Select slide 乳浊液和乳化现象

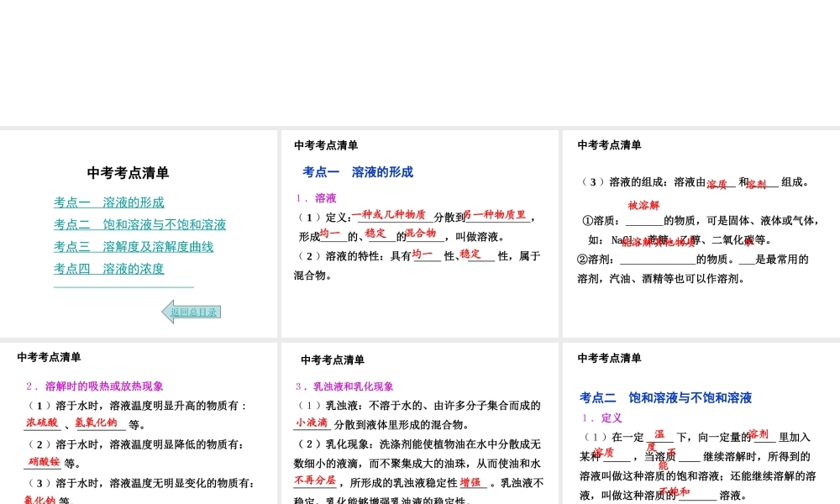tap(419, 423)
